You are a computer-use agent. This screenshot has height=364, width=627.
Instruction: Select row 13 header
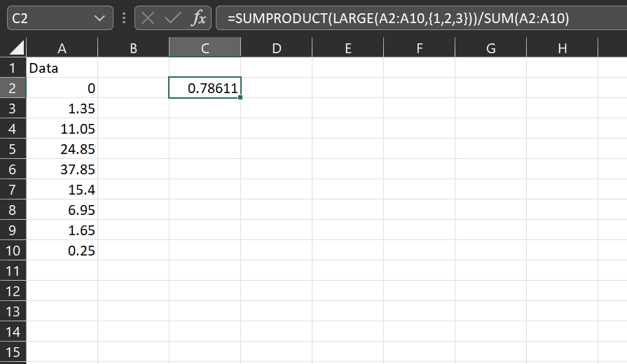point(13,311)
